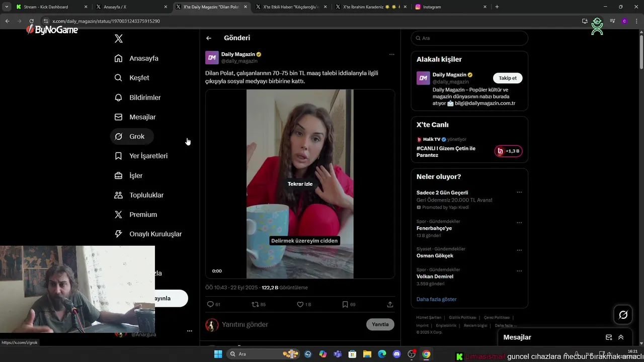Switch to the Anasayfa / X tab
Viewport: 644px width, 362px height.
coord(131,7)
